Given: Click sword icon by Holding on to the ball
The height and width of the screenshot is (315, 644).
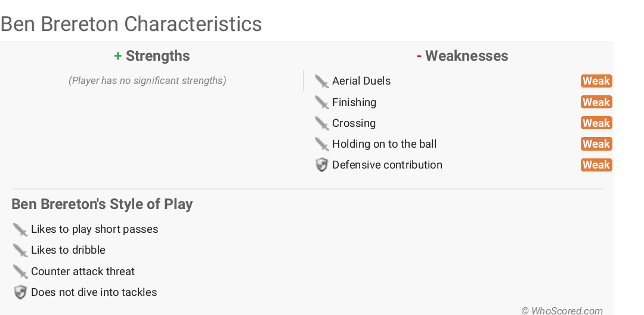Looking at the screenshot, I should pos(322,144).
